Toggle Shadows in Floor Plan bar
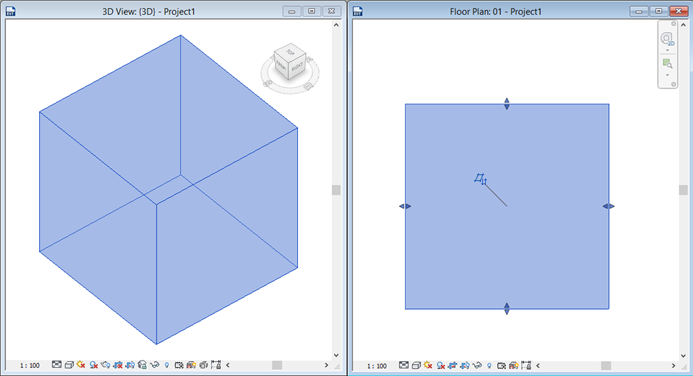 coord(441,365)
